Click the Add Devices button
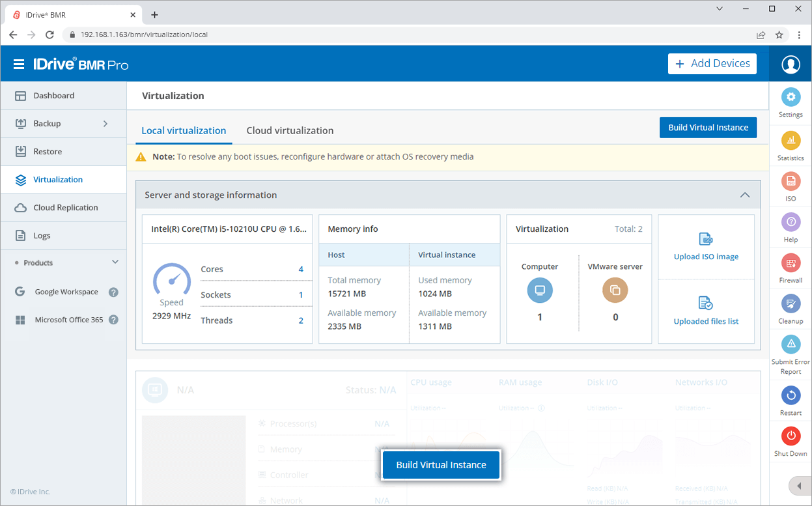Image resolution: width=812 pixels, height=506 pixels. (x=712, y=64)
